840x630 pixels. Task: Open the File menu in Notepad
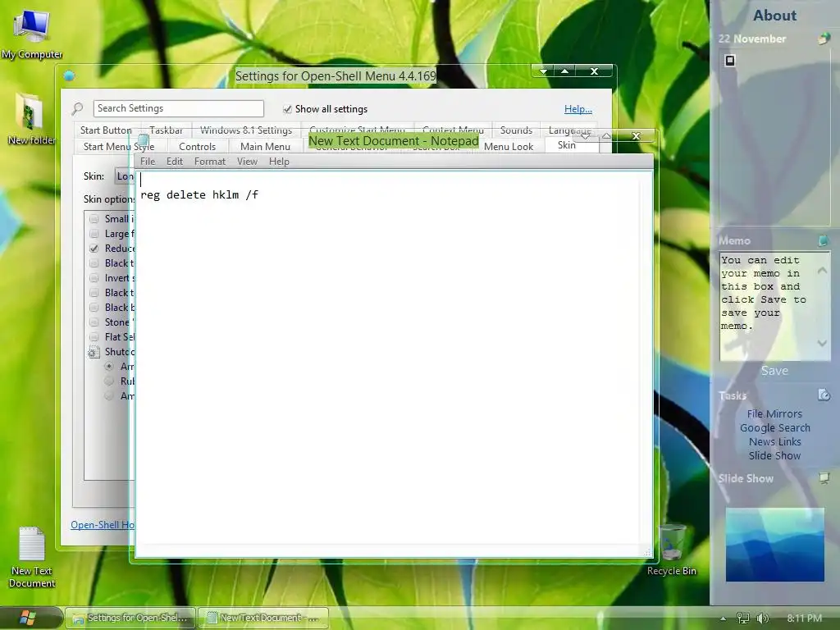pos(148,162)
